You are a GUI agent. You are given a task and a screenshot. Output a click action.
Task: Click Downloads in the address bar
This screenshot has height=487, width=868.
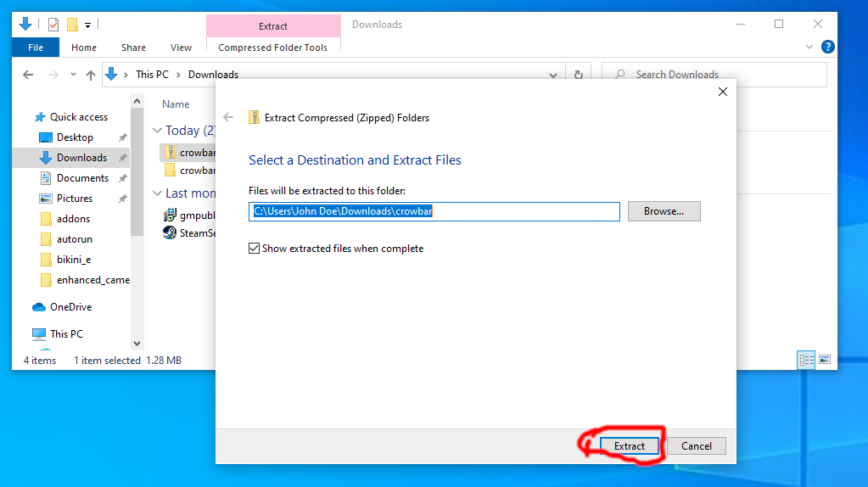[213, 75]
